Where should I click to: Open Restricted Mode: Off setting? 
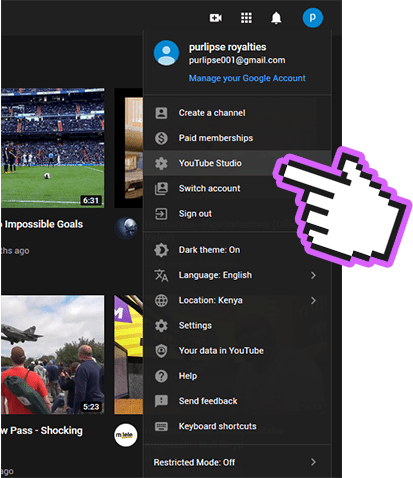(237, 462)
